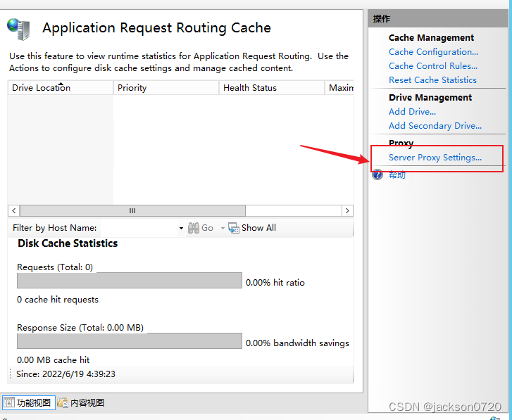Image resolution: width=512 pixels, height=420 pixels.
Task: Click the Show All filter icon
Action: pos(234,228)
